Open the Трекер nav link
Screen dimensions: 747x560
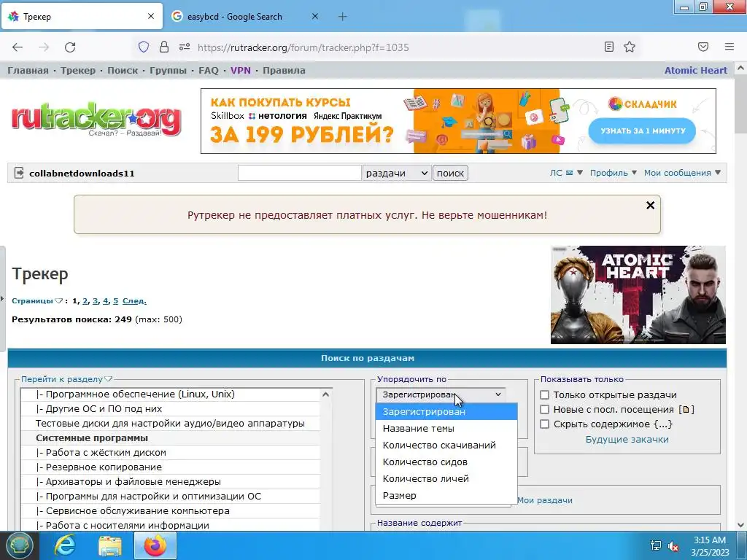pos(78,71)
